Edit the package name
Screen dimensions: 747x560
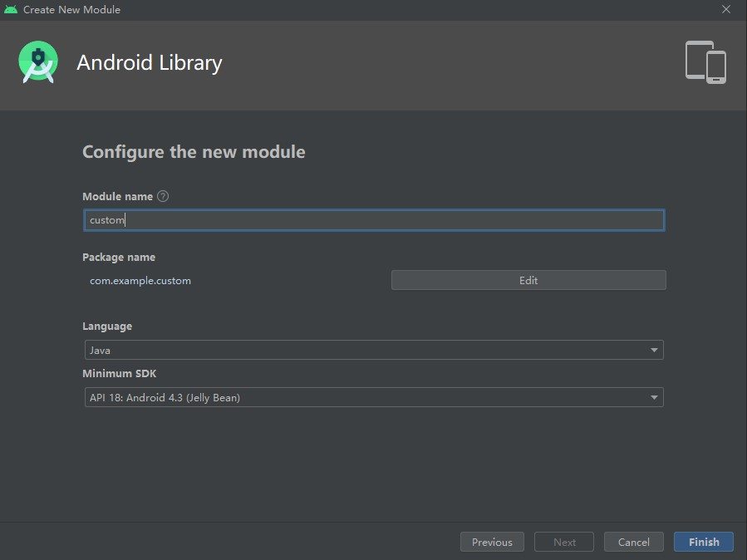point(528,280)
